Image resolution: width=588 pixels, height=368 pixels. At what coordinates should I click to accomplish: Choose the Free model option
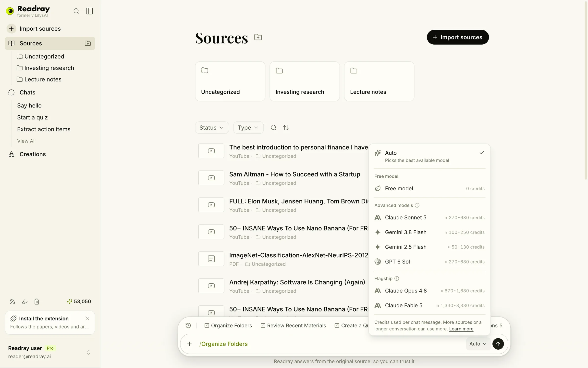pyautogui.click(x=429, y=188)
